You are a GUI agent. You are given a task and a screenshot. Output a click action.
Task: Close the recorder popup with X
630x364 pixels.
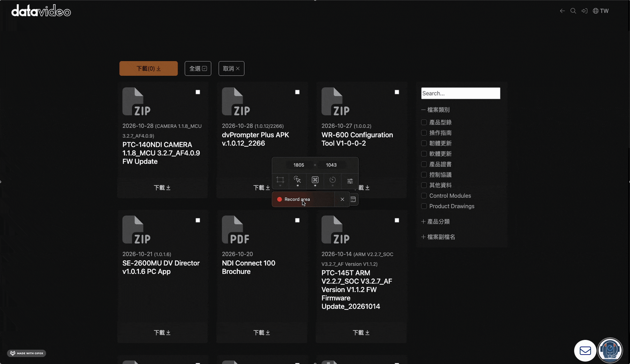[x=342, y=199]
